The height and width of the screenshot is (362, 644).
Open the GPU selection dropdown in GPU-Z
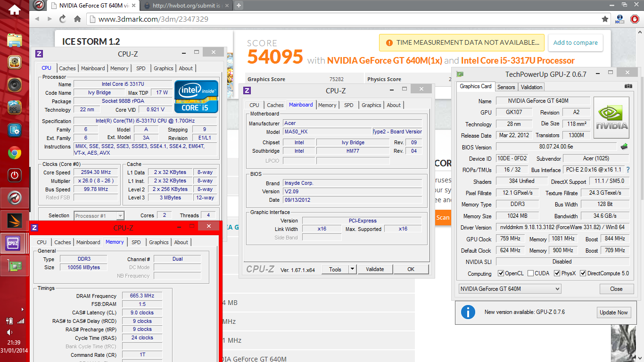pyautogui.click(x=510, y=288)
